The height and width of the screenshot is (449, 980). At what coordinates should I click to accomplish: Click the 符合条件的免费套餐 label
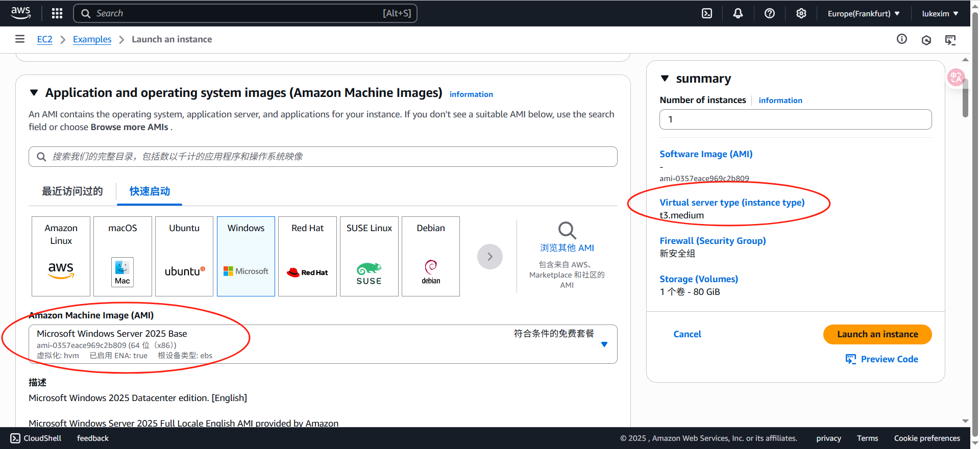click(554, 334)
